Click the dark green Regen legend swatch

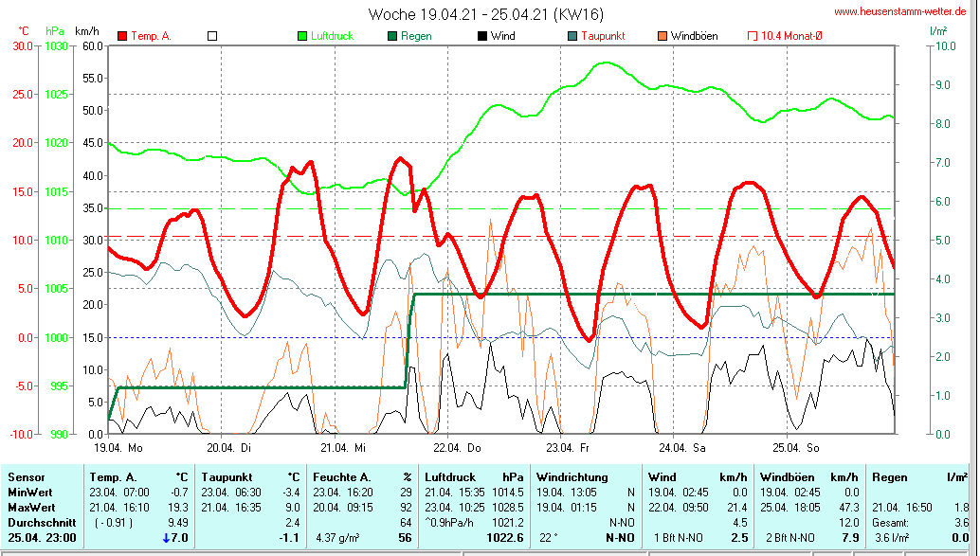392,36
